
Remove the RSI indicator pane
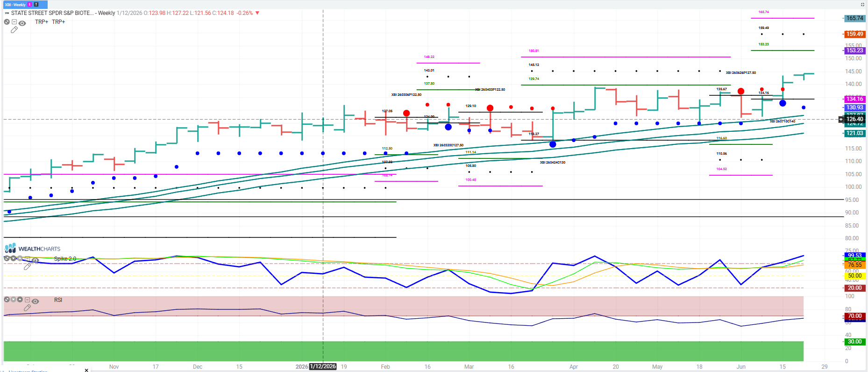[7, 300]
